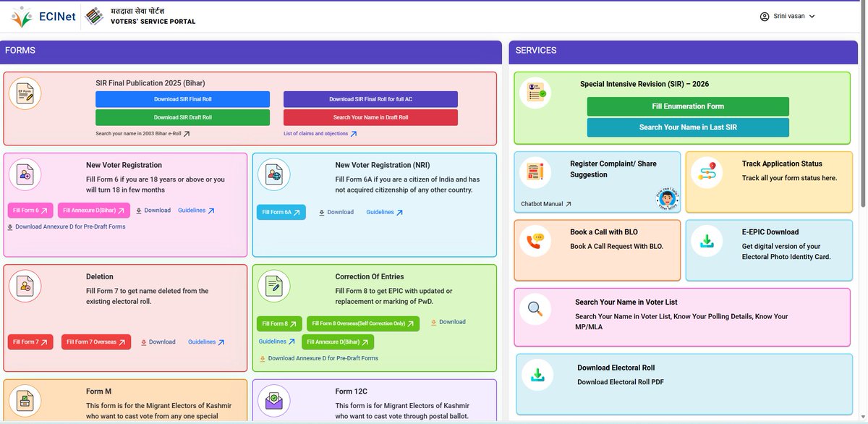Screen dimensions: 868x424
Task: Open Guidelines link for Correction Of Entries
Action: [277, 342]
